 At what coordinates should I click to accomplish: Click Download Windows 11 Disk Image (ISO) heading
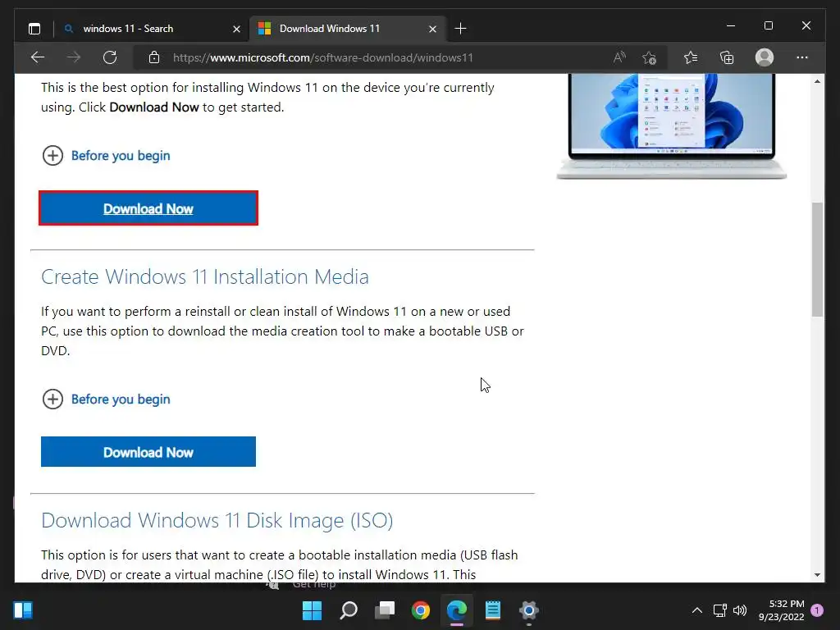[x=217, y=520]
